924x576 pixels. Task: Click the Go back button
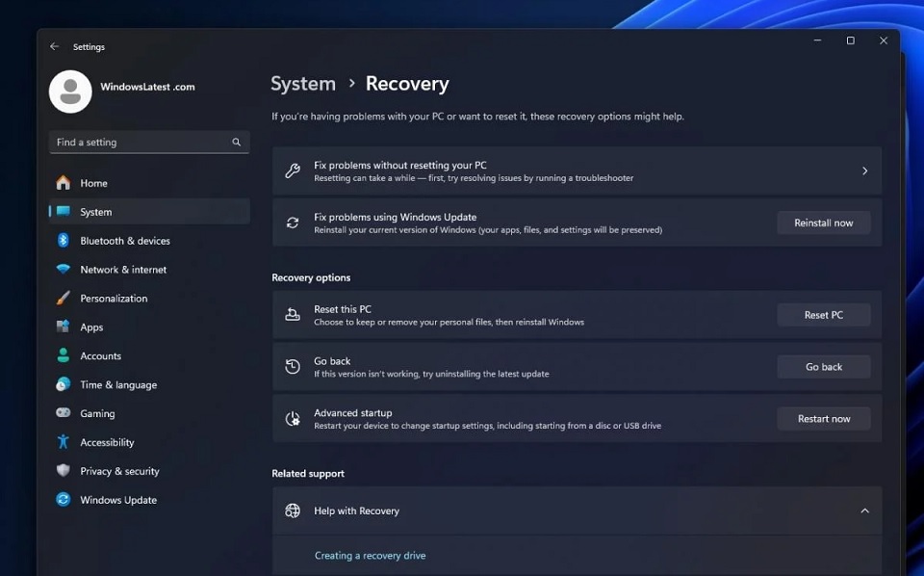coord(823,367)
